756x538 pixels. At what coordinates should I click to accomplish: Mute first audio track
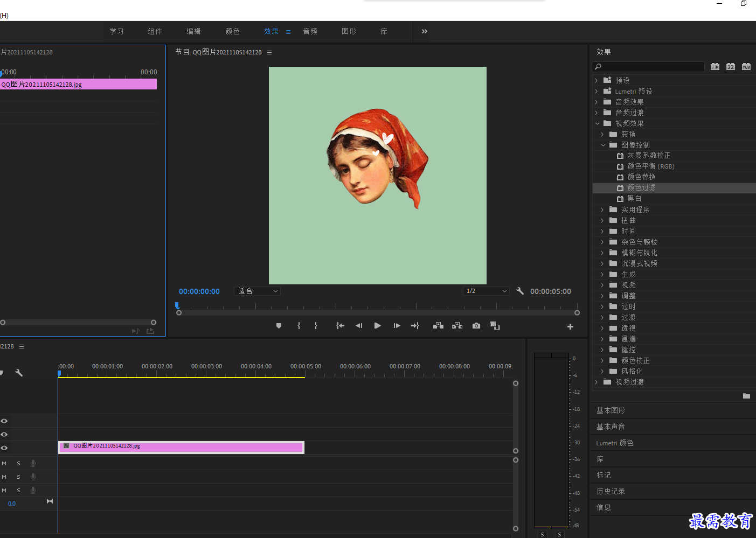[x=4, y=463]
